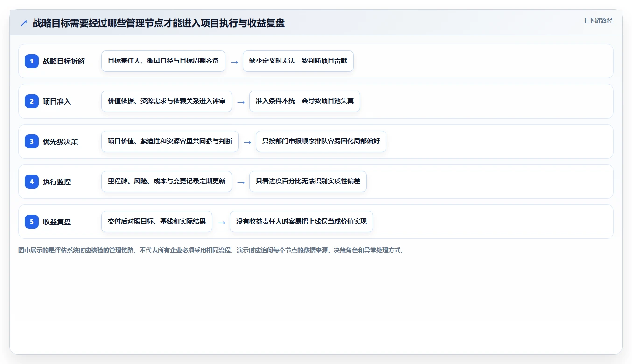Click the 没有收益责任人时容易把上线误当成价值实现 box

coord(302,222)
